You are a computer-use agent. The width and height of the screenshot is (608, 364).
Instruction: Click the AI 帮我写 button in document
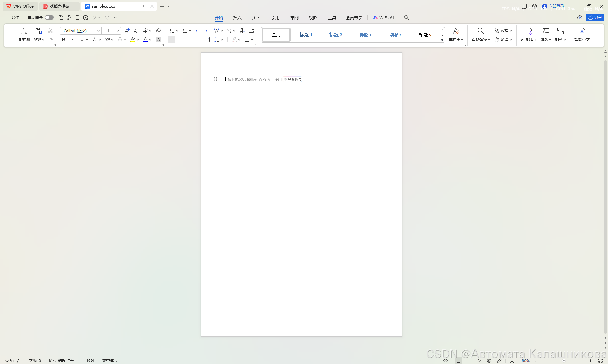click(293, 79)
